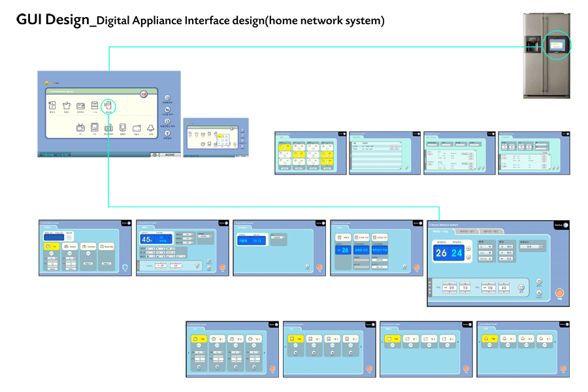Select yellow first TV card on bottom TV list
This screenshot has width=588, height=392.
199,338
